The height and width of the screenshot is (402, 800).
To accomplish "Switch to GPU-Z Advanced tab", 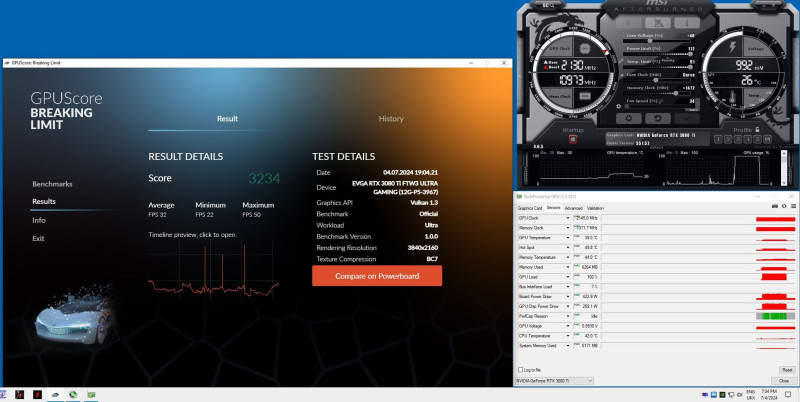I will (x=573, y=208).
